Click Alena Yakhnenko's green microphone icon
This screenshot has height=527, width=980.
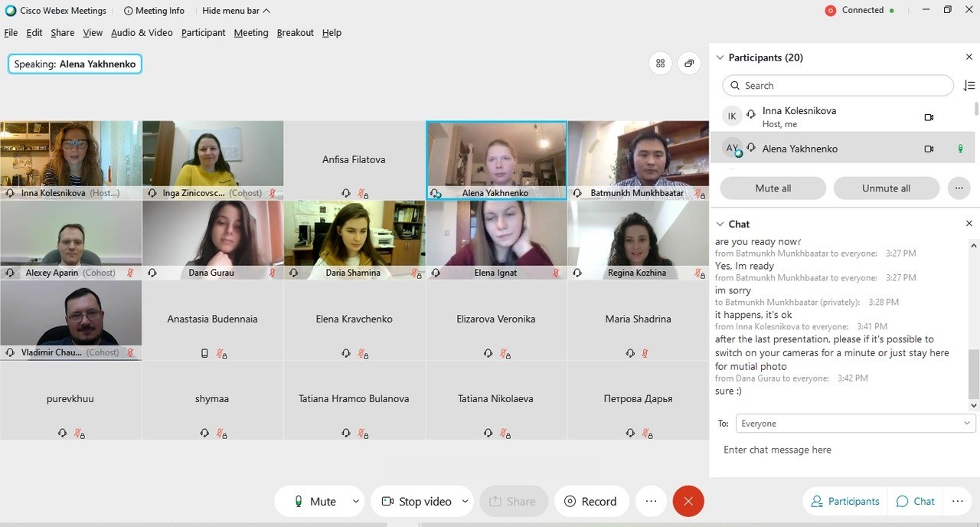click(960, 149)
